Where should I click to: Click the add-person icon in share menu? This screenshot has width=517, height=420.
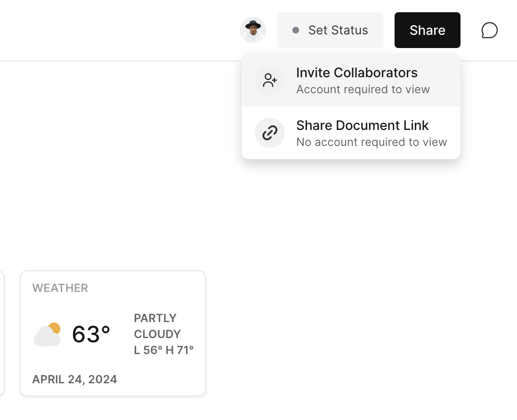[x=270, y=80]
